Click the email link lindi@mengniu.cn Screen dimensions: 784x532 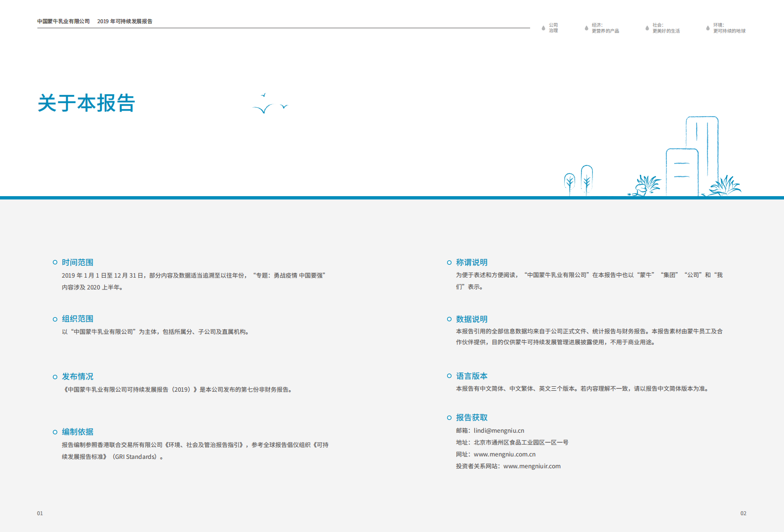[498, 431]
